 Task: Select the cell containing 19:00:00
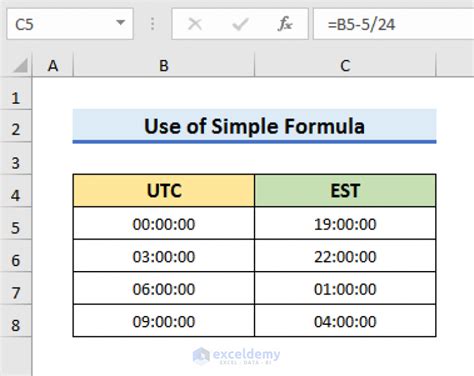click(345, 223)
